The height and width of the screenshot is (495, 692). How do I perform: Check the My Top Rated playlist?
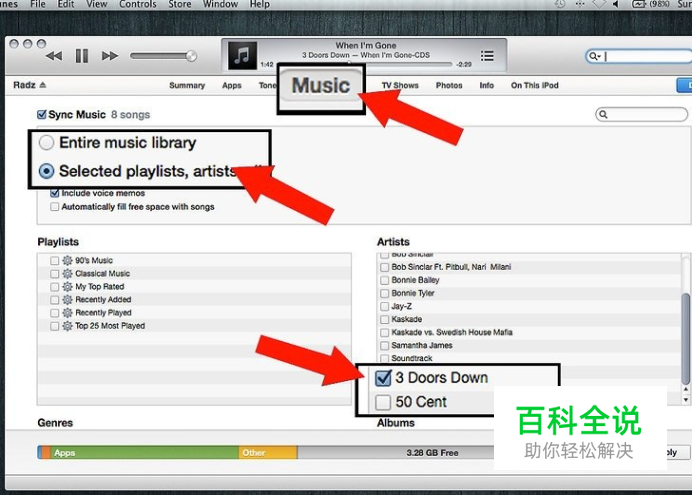54,287
